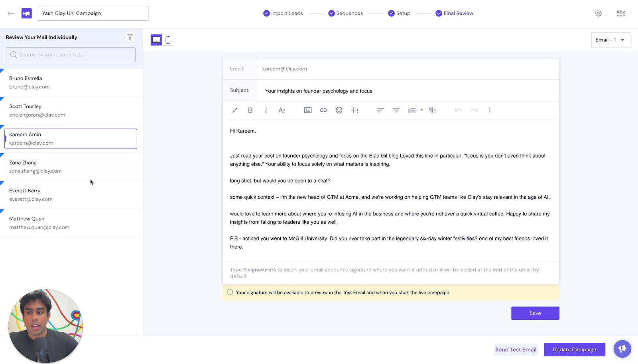The image size is (638, 364).
Task: Click the campaign name field
Action: pos(93,13)
